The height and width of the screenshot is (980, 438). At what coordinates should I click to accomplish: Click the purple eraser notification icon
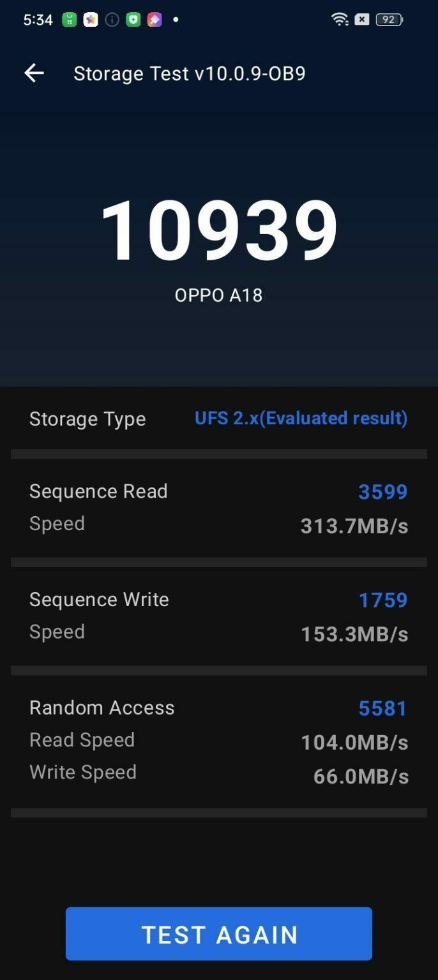click(154, 19)
